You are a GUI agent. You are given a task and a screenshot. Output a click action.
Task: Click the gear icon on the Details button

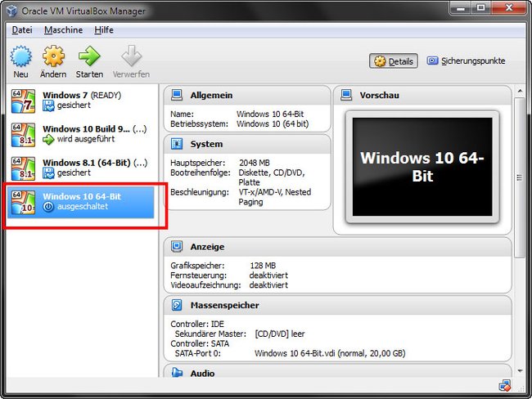380,61
